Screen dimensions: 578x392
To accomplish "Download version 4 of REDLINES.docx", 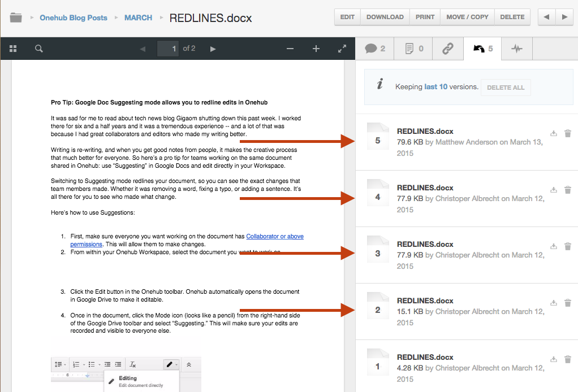I will (x=553, y=190).
